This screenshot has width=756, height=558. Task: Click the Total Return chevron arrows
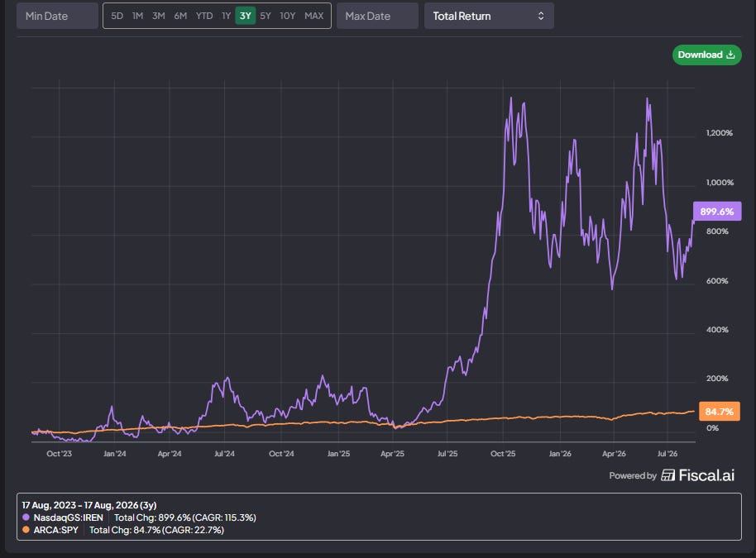(541, 16)
